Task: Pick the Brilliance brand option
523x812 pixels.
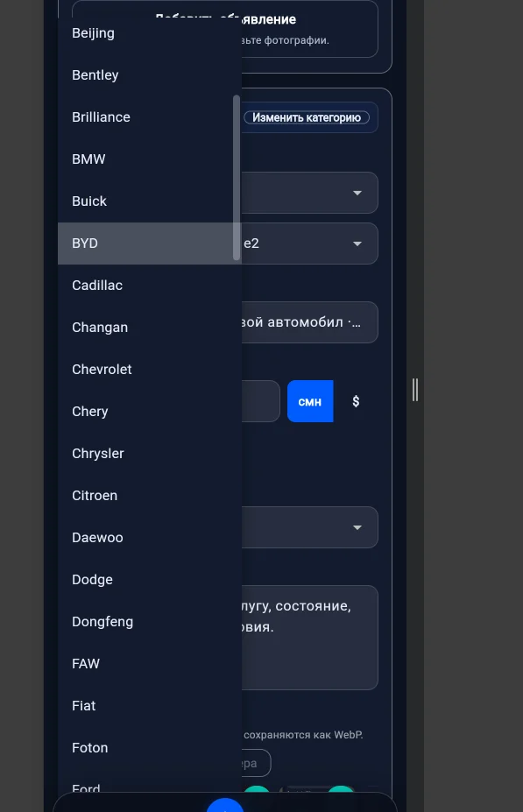Action: pos(149,117)
